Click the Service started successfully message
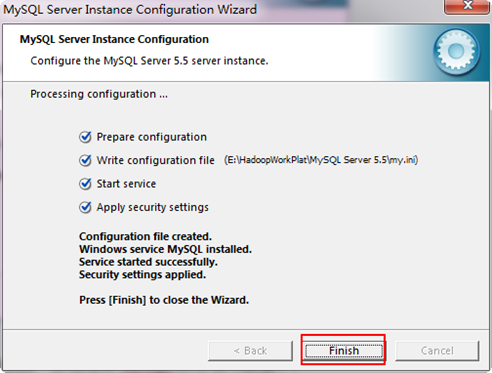This screenshot has height=373, width=492. tap(148, 262)
